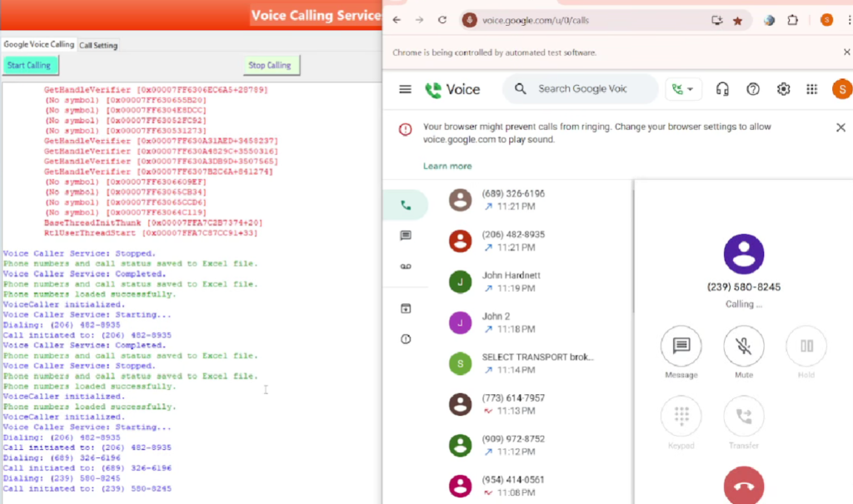Click the Chrome forward arrow
Image resolution: width=853 pixels, height=504 pixels.
pos(420,20)
